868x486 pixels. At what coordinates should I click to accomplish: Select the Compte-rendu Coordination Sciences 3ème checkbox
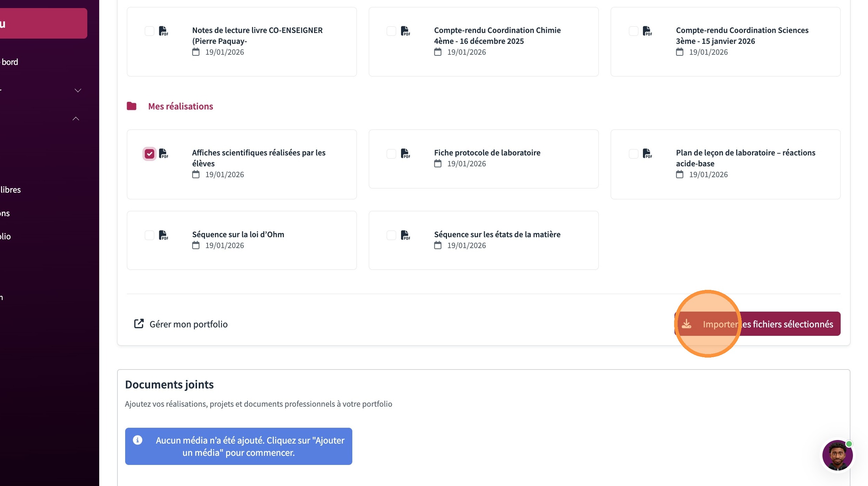pyautogui.click(x=633, y=31)
